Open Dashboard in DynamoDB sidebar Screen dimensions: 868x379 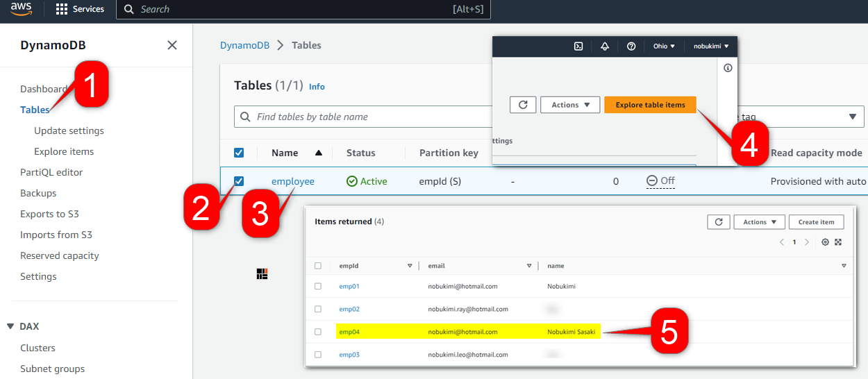tap(43, 89)
